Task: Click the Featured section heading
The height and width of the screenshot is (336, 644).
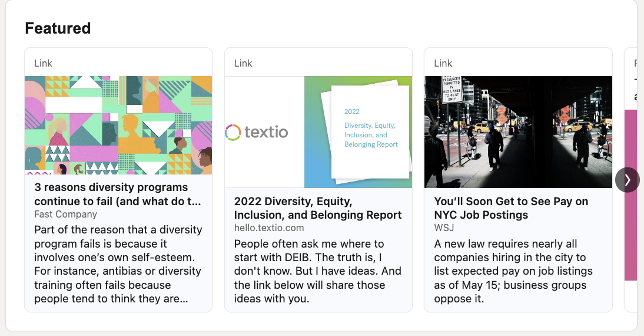Action: [x=58, y=28]
